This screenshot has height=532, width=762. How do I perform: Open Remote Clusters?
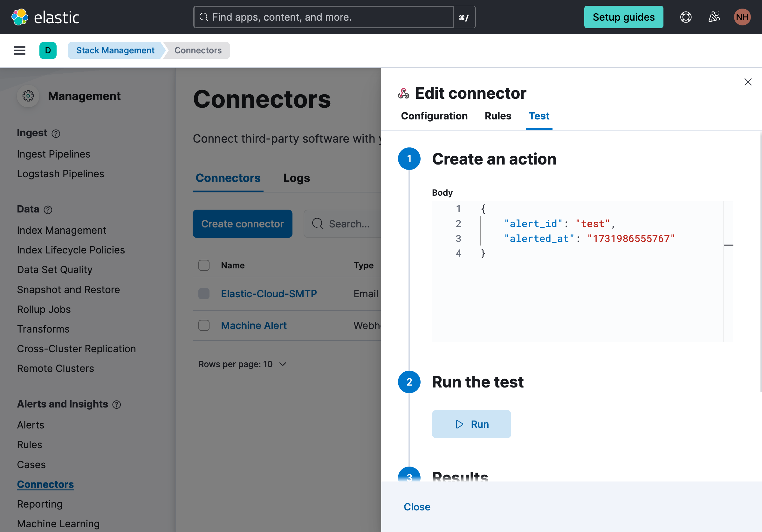(x=55, y=368)
